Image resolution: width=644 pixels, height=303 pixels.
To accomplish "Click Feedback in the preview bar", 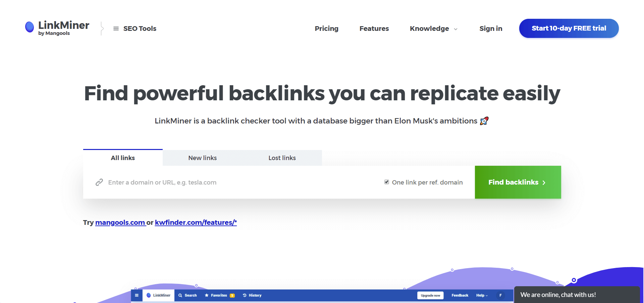I will pyautogui.click(x=460, y=295).
